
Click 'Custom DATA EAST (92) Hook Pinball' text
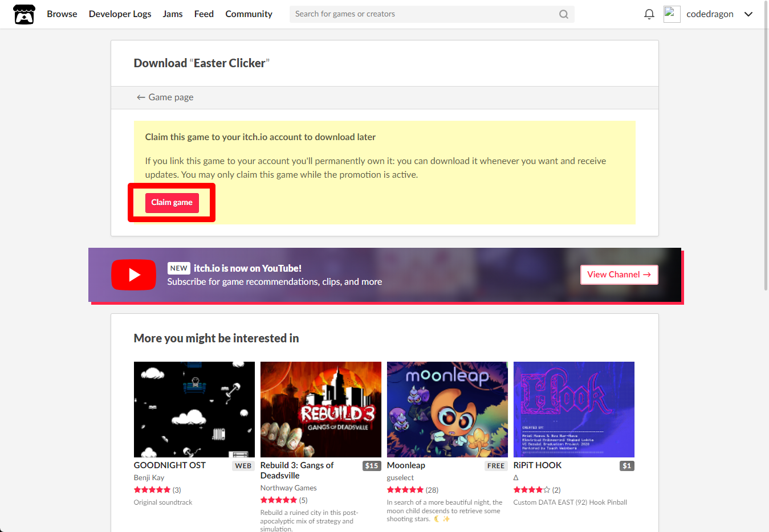pos(570,502)
